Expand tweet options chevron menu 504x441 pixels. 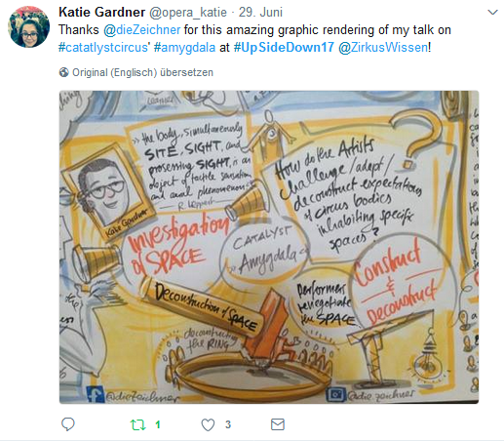pos(493,13)
